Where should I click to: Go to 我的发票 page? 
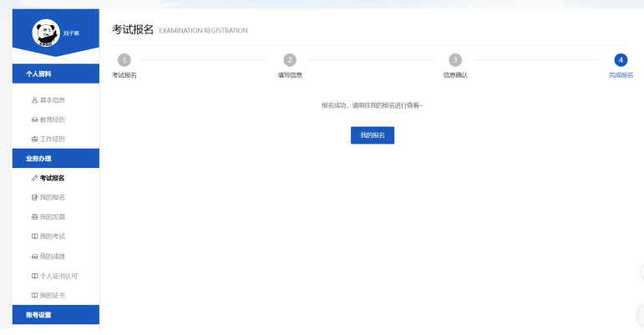click(x=52, y=216)
